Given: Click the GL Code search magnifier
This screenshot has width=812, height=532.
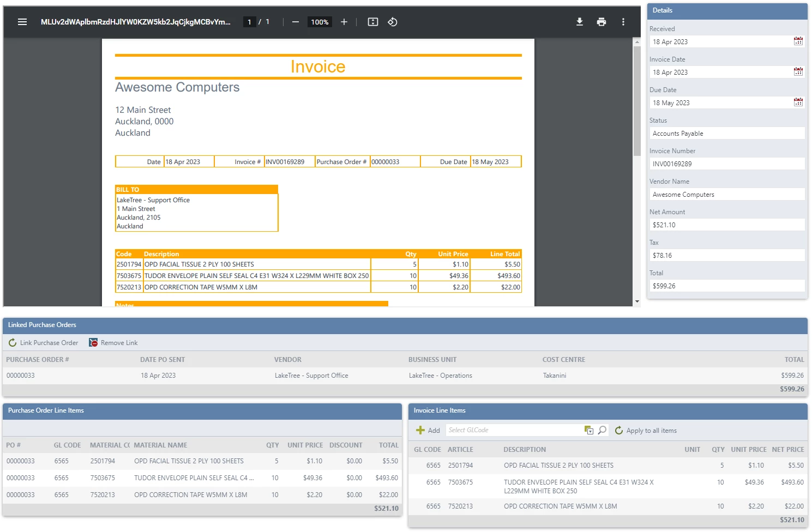Looking at the screenshot, I should pos(602,430).
